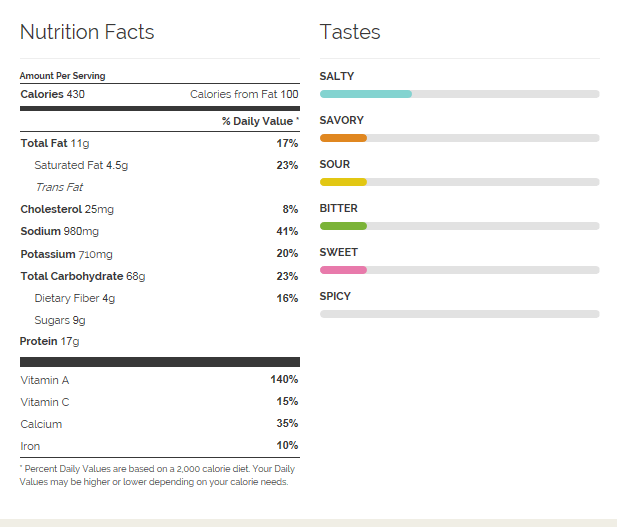Click the Nutrition Facts heading
Viewport: 617px width, 527px height.
click(x=87, y=32)
